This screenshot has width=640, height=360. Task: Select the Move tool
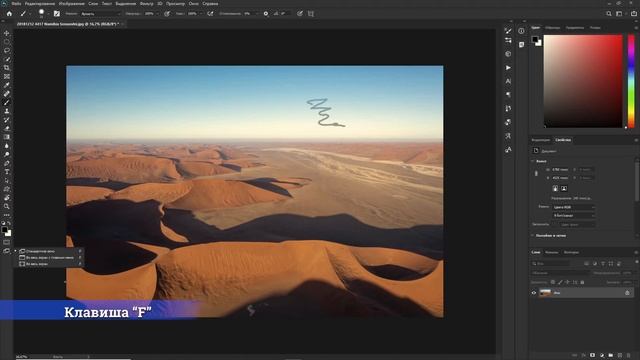point(7,33)
